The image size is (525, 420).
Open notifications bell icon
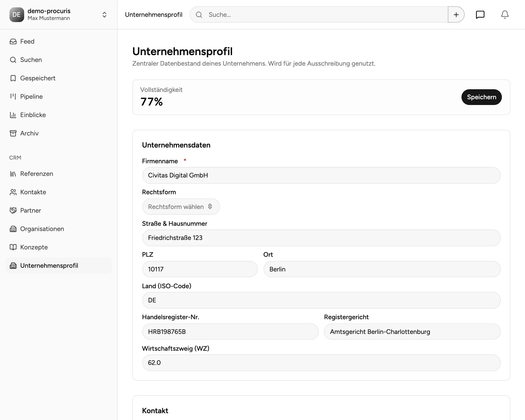[x=505, y=15]
